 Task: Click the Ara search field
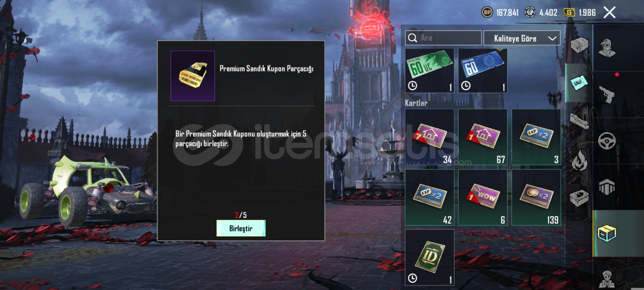point(443,38)
